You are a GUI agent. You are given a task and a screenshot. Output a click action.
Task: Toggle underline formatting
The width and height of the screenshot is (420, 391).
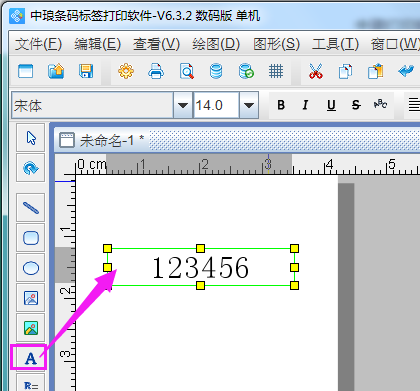pos(331,105)
